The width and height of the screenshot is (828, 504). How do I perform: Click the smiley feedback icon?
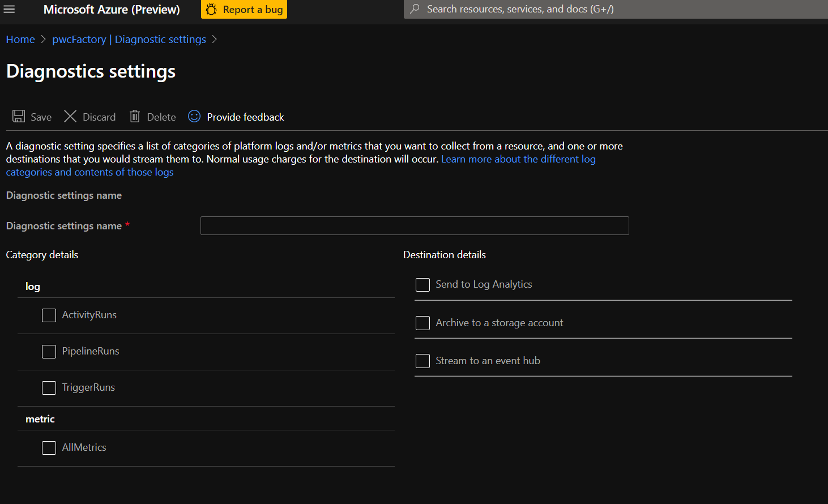(194, 116)
